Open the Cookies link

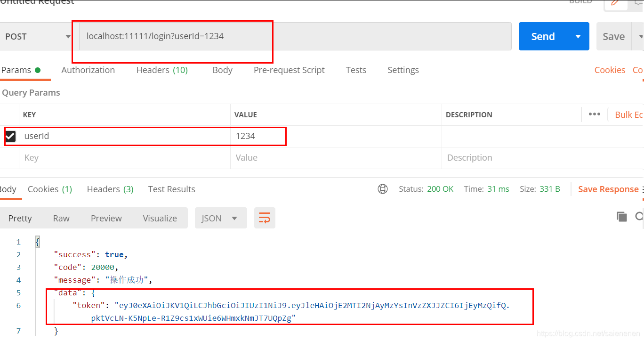click(610, 70)
